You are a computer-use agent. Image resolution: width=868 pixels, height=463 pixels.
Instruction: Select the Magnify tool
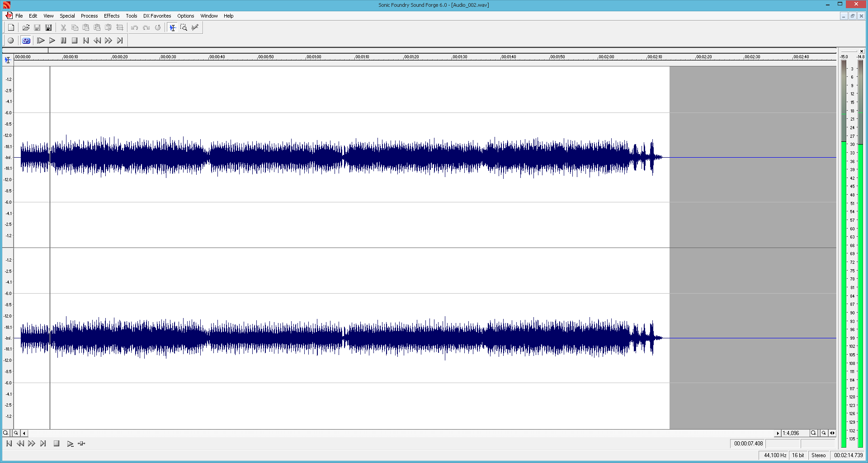click(x=184, y=28)
